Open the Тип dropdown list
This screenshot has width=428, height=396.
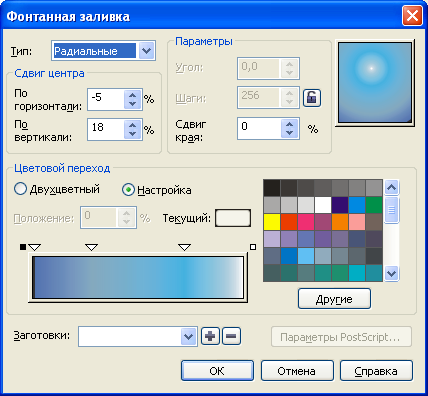[146, 51]
